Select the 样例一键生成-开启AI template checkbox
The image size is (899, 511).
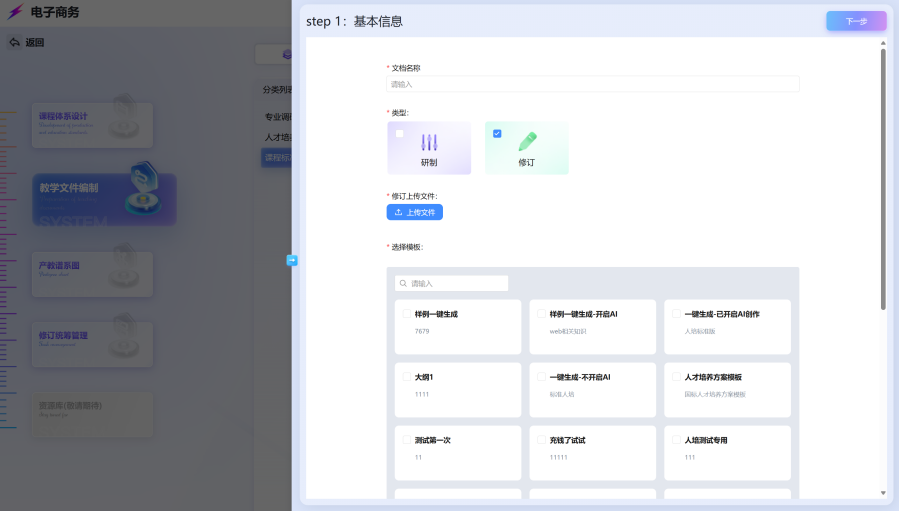[541, 314]
